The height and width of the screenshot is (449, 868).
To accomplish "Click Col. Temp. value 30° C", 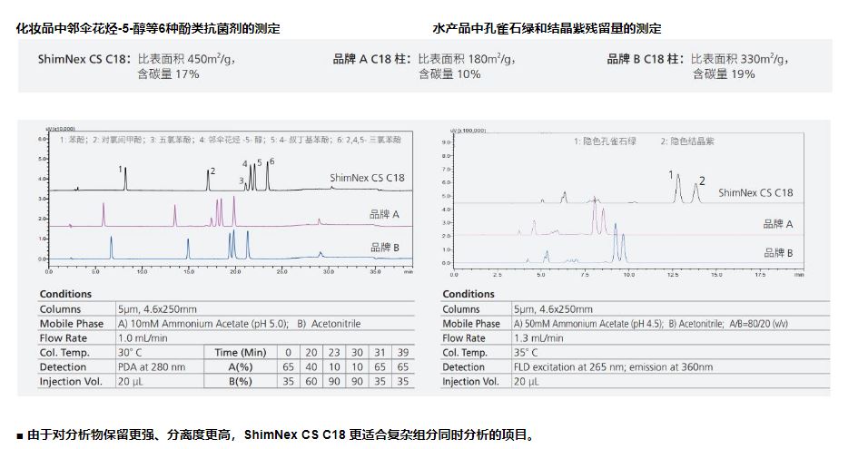I will (130, 352).
